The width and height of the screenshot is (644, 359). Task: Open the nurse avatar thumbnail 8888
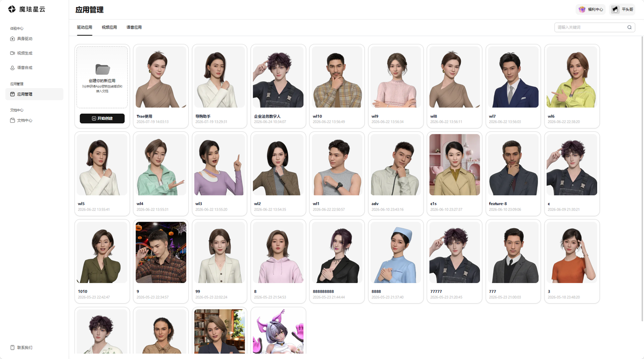point(396,252)
